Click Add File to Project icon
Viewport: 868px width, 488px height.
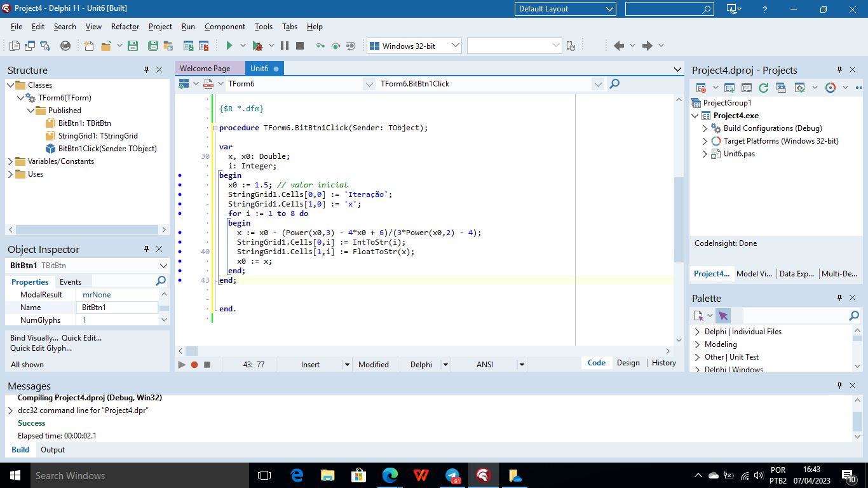[x=189, y=46]
